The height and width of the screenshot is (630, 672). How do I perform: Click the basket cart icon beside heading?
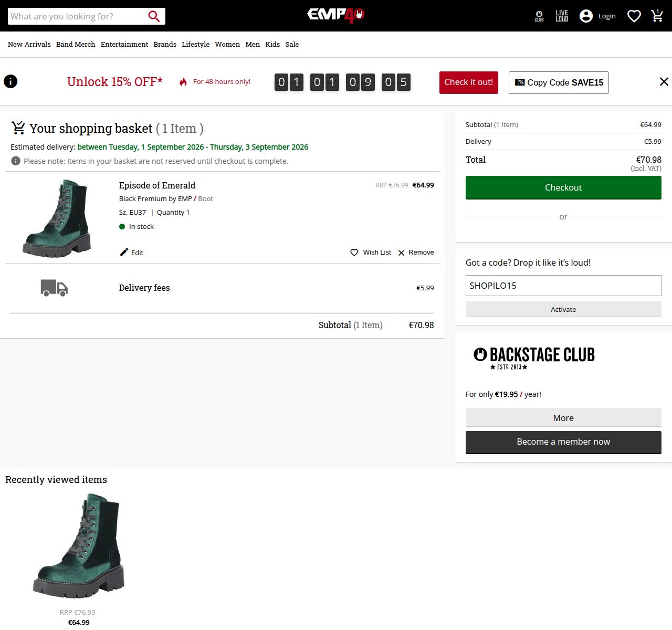coord(18,127)
